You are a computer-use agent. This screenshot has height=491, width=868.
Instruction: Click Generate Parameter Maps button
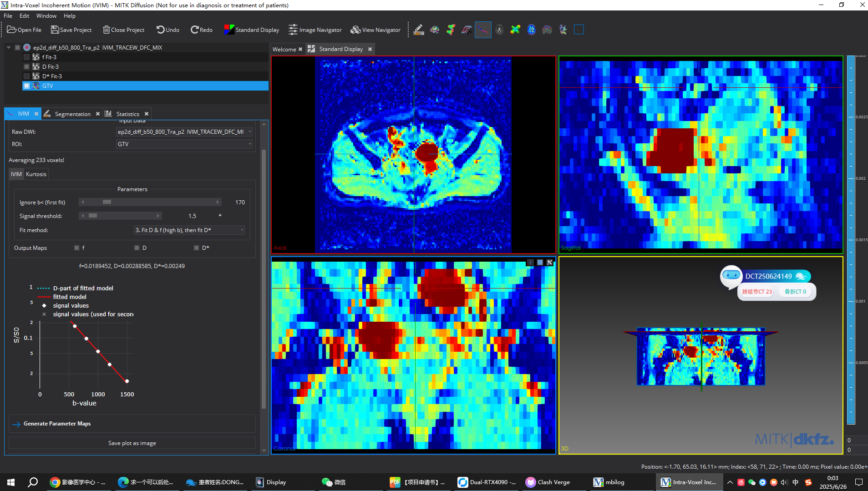(x=57, y=424)
